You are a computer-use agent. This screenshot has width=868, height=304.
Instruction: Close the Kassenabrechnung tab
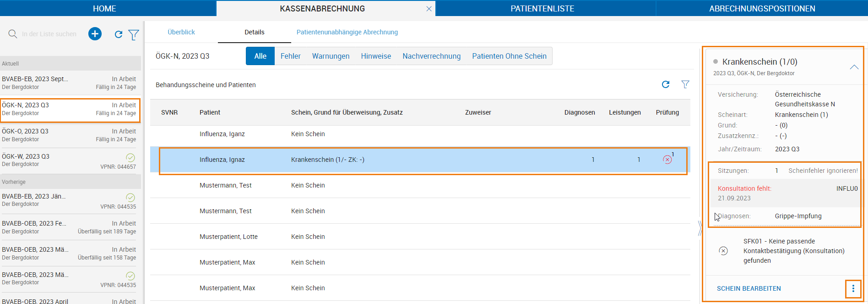(429, 9)
